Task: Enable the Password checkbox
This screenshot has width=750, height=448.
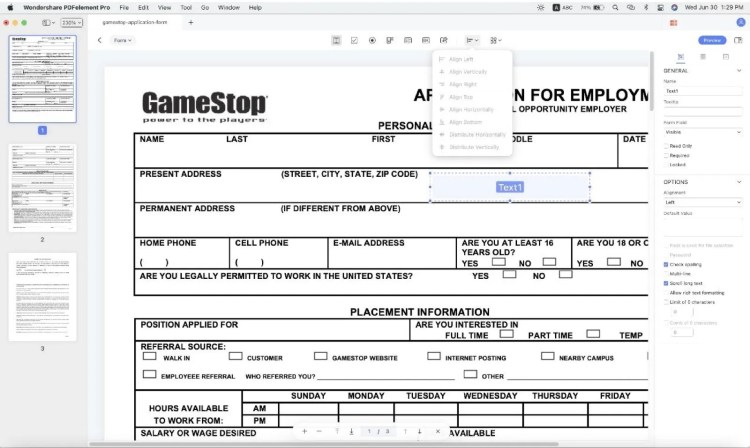Action: (x=666, y=255)
